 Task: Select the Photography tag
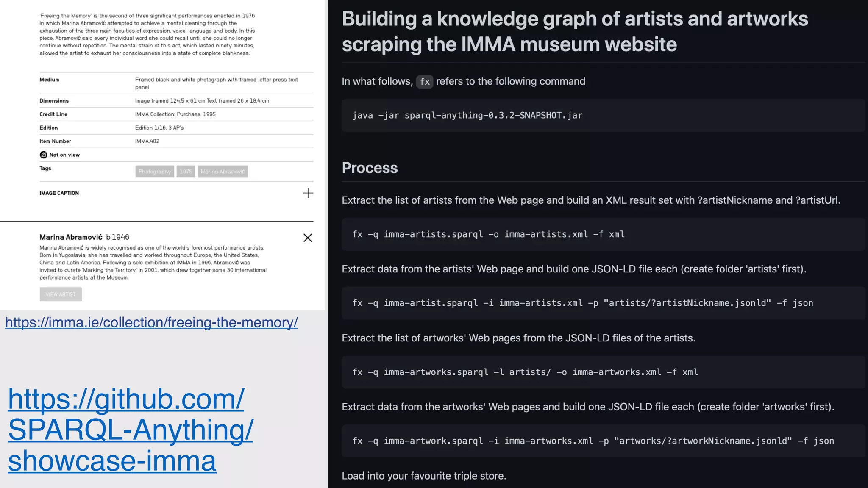[x=155, y=172]
